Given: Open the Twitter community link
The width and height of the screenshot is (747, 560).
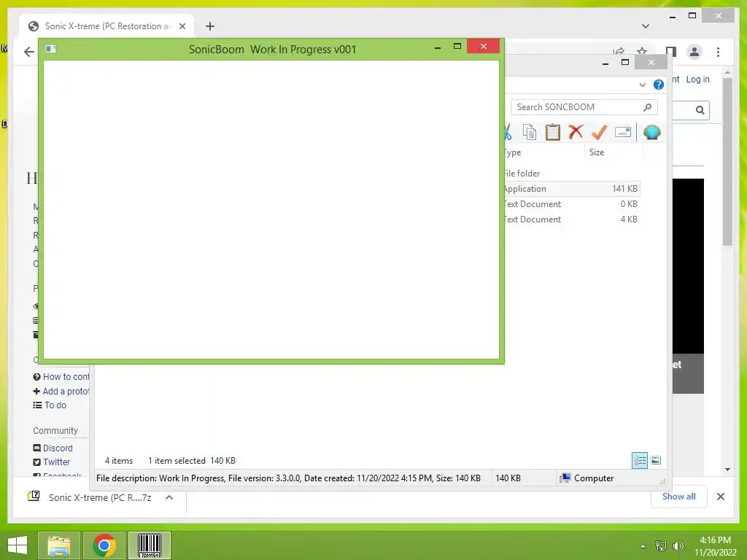Looking at the screenshot, I should (52, 462).
